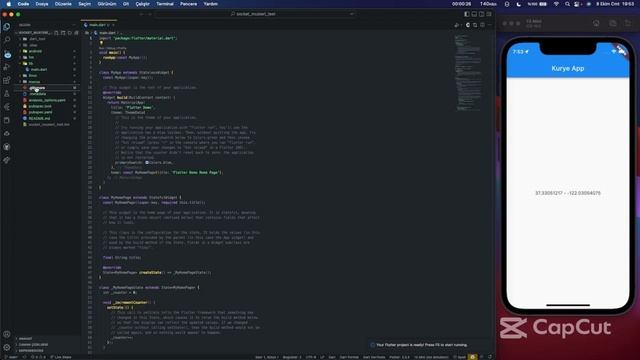Click Kurye App title in simulator
640x360 pixels.
(567, 69)
